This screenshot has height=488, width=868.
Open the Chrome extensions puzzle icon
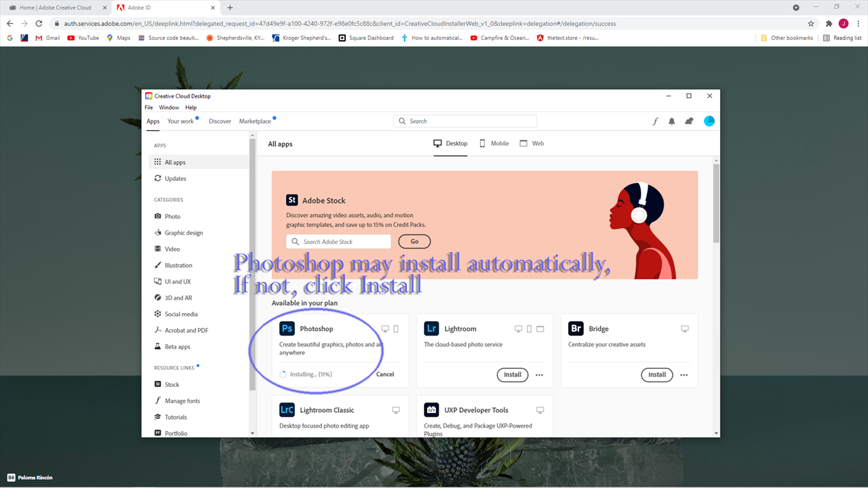(829, 23)
